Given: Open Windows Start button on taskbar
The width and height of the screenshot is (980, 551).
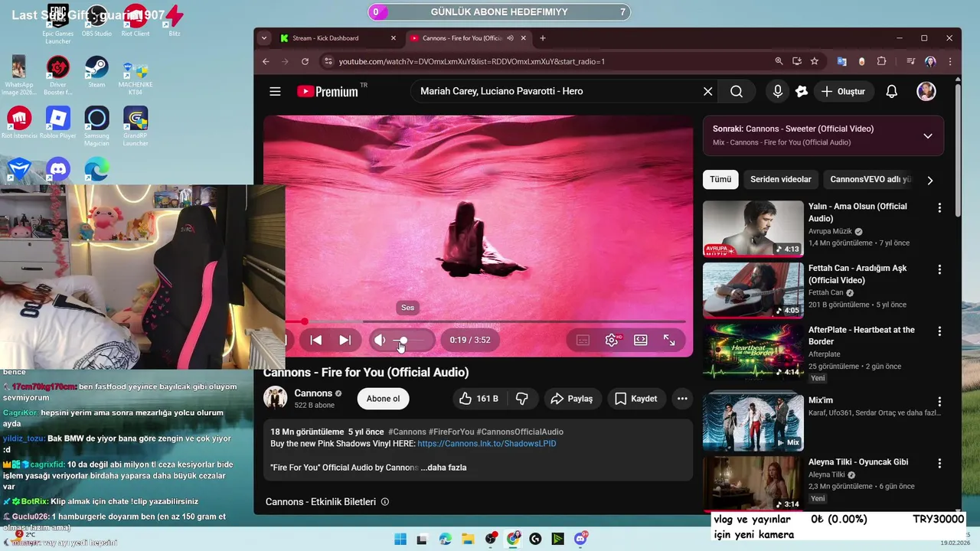Looking at the screenshot, I should (400, 540).
